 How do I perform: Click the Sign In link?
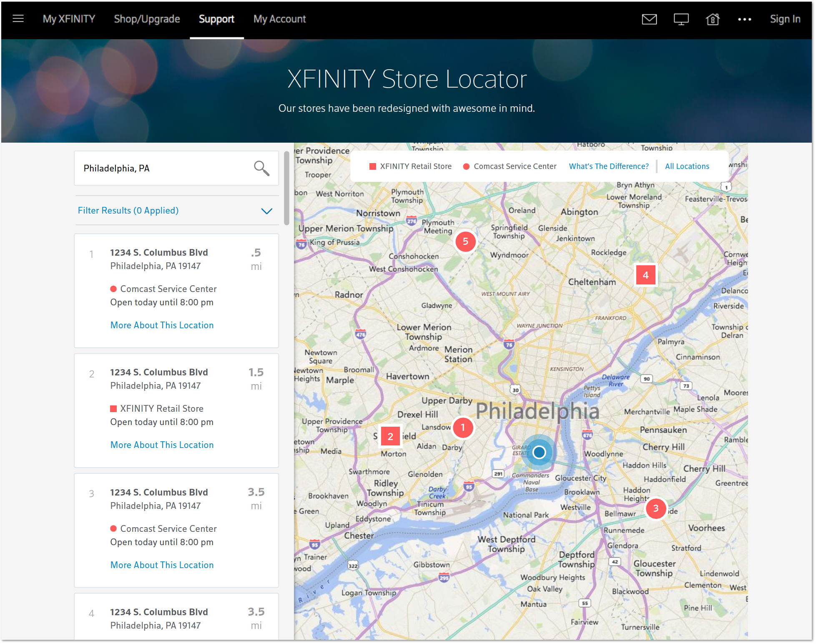click(785, 19)
